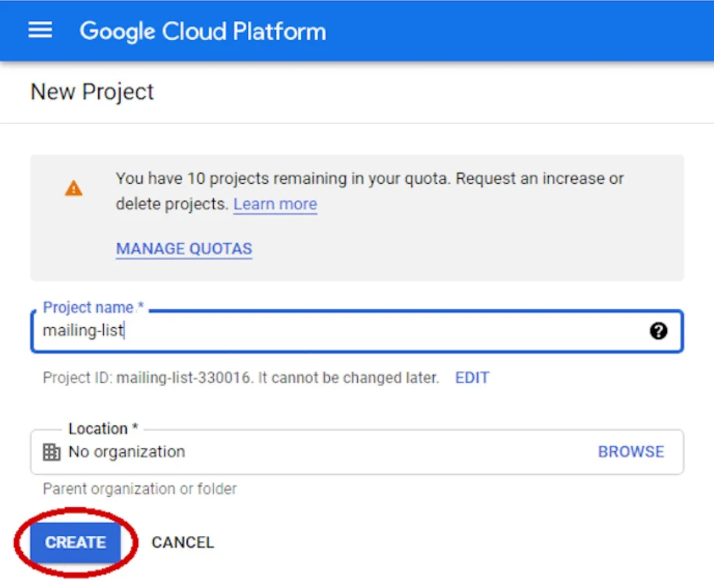The height and width of the screenshot is (588, 714).
Task: Open the hamburger navigation menu
Action: 40,30
